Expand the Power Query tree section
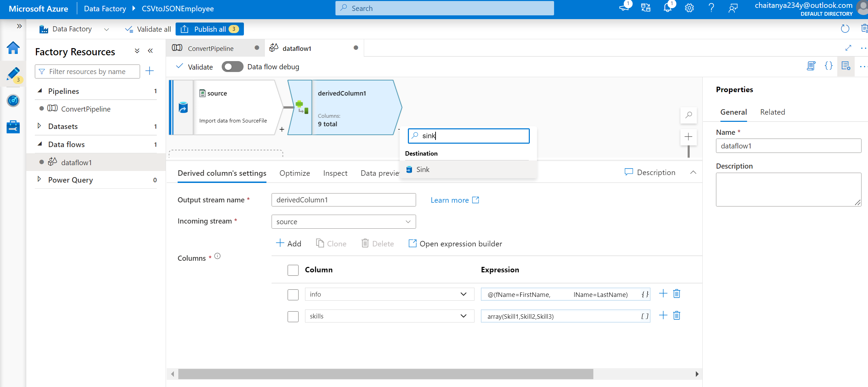The width and height of the screenshot is (868, 387). click(x=39, y=180)
